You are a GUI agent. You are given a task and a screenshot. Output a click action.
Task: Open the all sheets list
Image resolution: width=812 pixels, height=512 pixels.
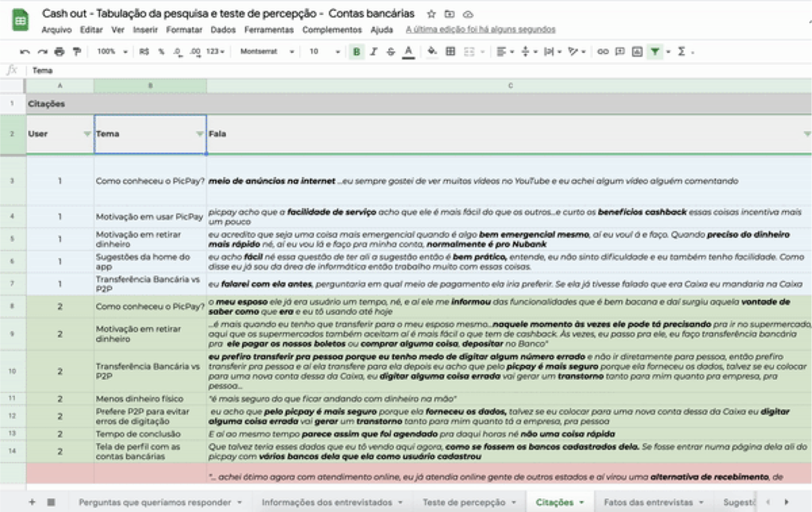51,502
